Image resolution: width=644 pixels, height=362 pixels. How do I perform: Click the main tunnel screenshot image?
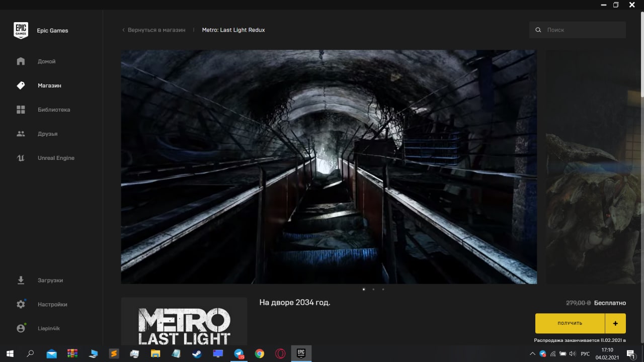pos(329,167)
